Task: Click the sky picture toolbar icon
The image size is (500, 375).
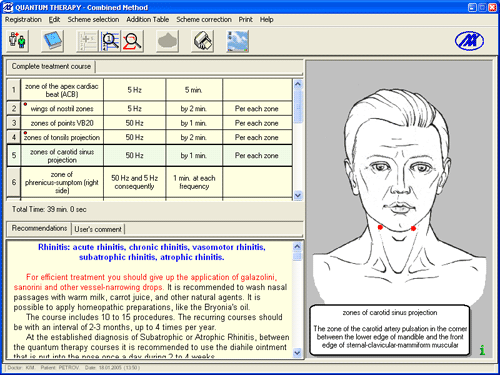Action: pyautogui.click(x=237, y=41)
